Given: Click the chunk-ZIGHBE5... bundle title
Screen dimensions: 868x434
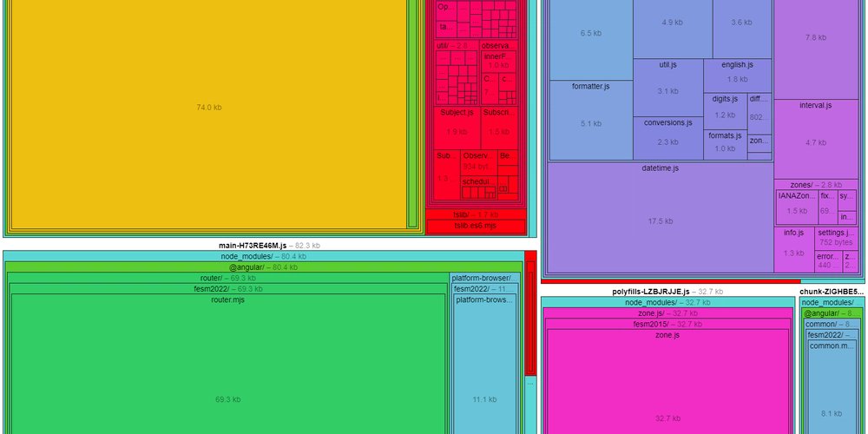Looking at the screenshot, I should pyautogui.click(x=832, y=292).
